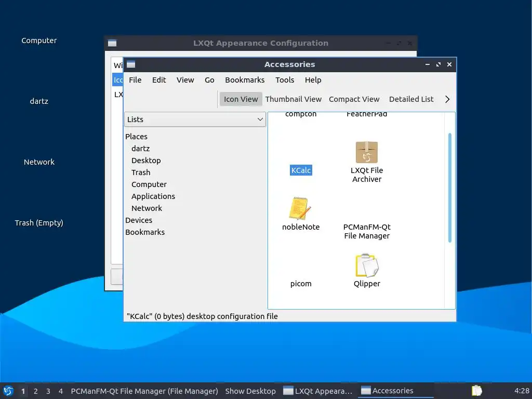Click the Accessories window title icon
532x399 pixels.
(x=131, y=64)
